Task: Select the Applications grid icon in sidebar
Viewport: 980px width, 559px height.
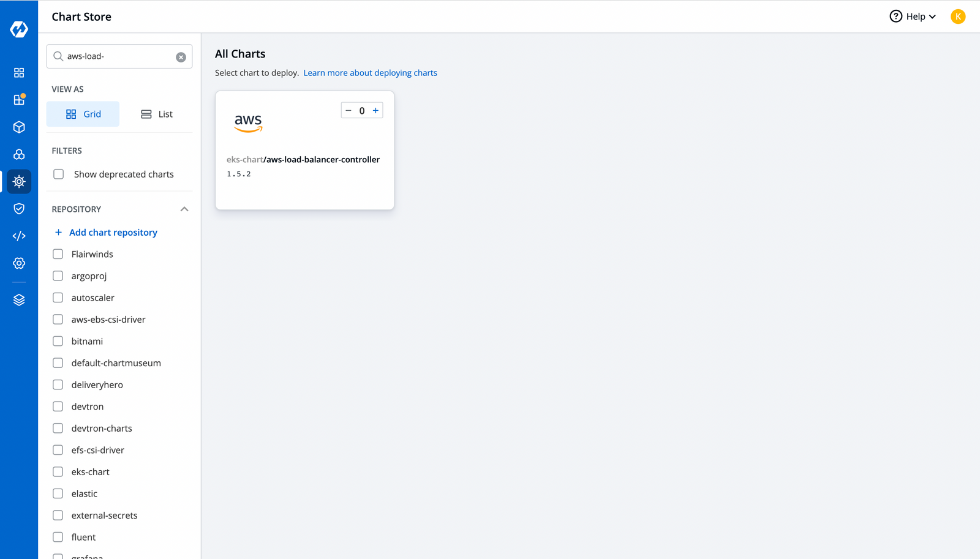Action: [x=19, y=72]
